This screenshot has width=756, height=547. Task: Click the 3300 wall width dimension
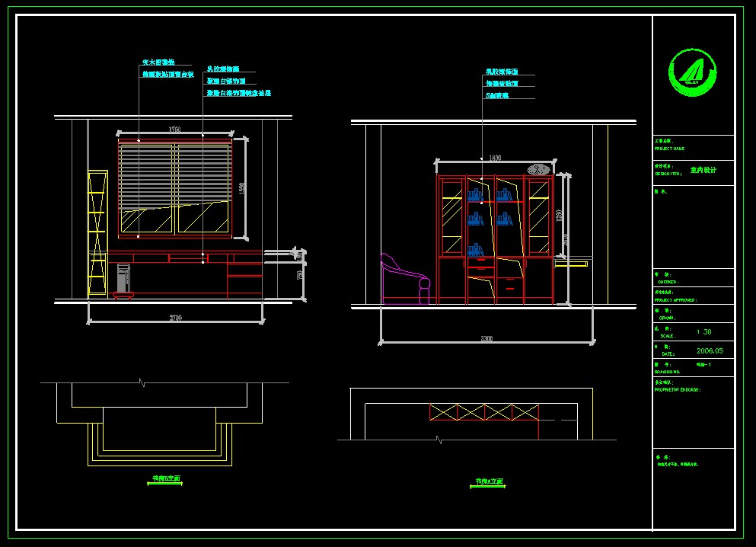click(x=486, y=338)
